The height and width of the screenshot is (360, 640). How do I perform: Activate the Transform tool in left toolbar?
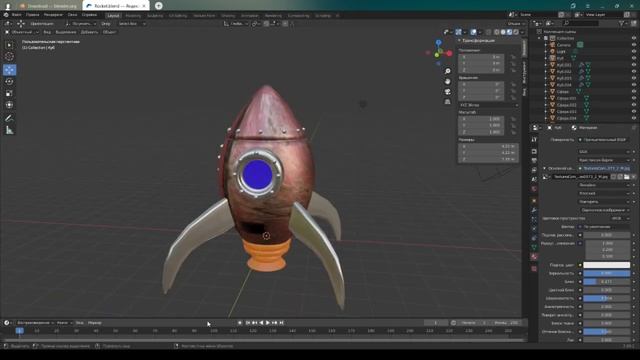tap(9, 105)
